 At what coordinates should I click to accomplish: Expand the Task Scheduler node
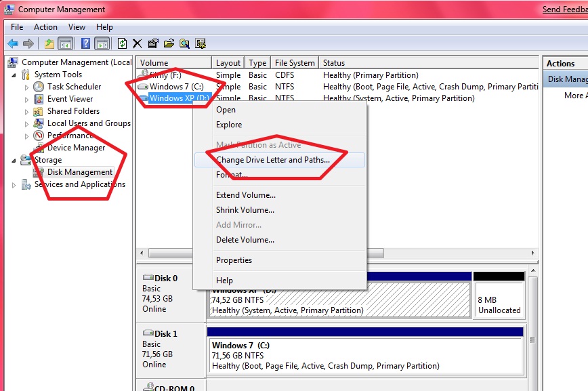[x=26, y=87]
